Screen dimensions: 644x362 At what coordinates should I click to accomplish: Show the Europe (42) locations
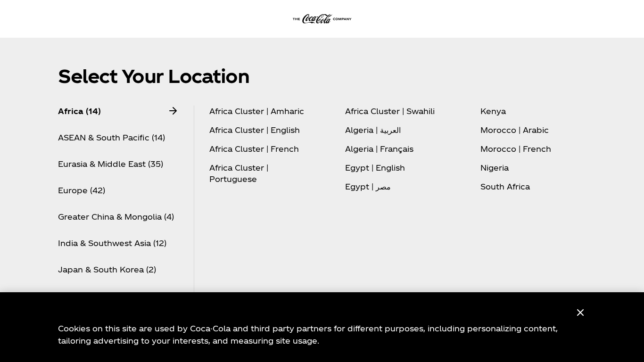point(82,191)
